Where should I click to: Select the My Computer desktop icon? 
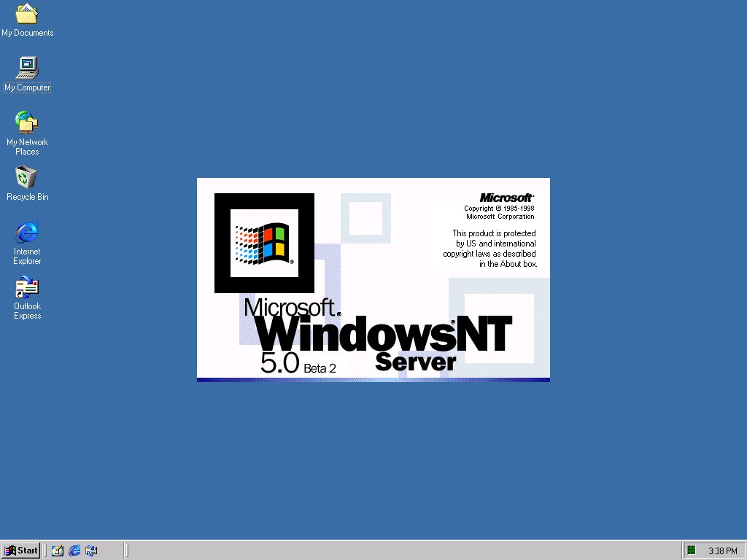pos(27,74)
